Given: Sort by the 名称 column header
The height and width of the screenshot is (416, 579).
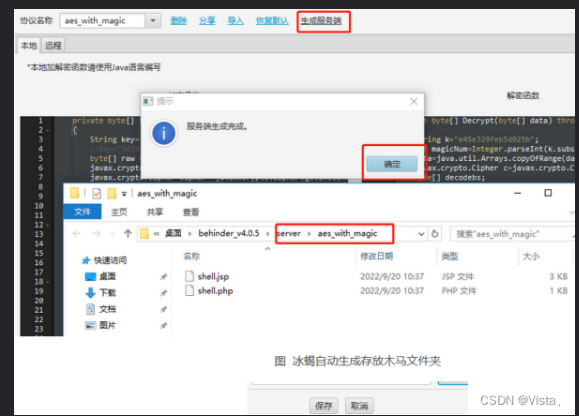Looking at the screenshot, I should click(x=192, y=256).
